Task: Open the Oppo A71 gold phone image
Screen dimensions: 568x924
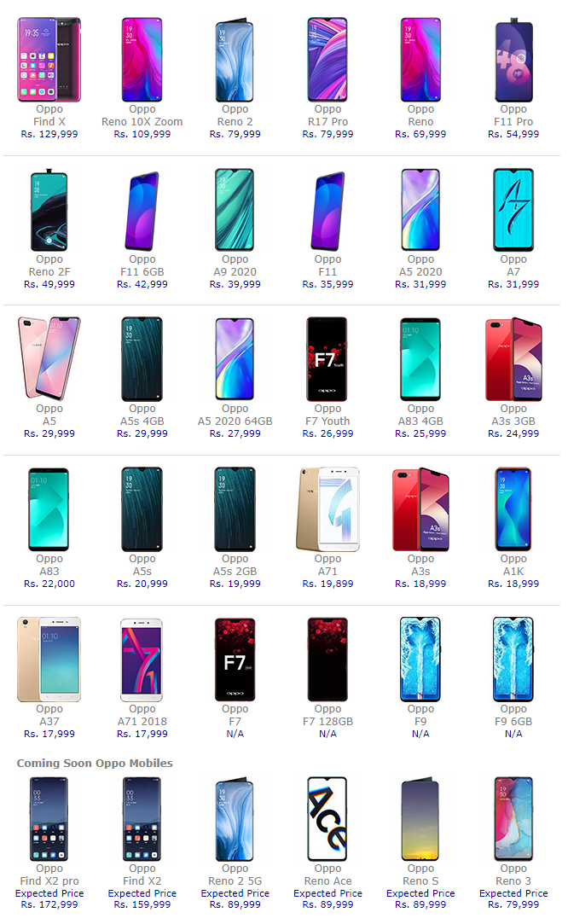Action: (x=327, y=509)
